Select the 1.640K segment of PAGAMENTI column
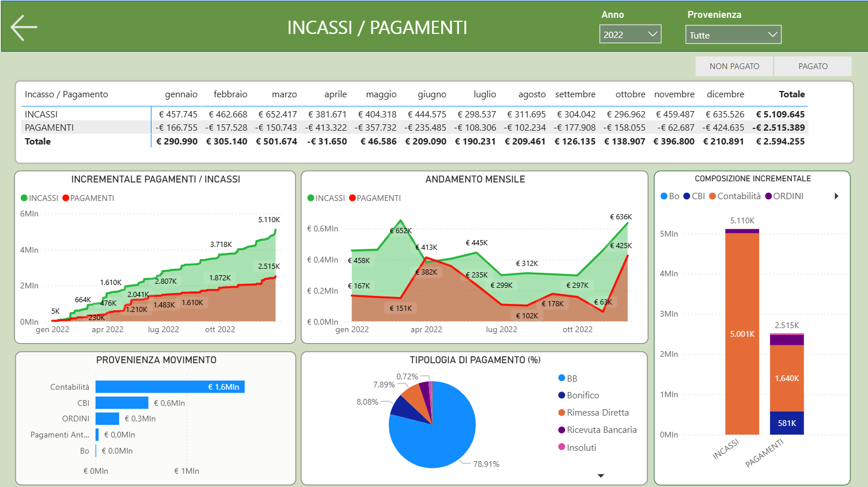 click(x=787, y=378)
